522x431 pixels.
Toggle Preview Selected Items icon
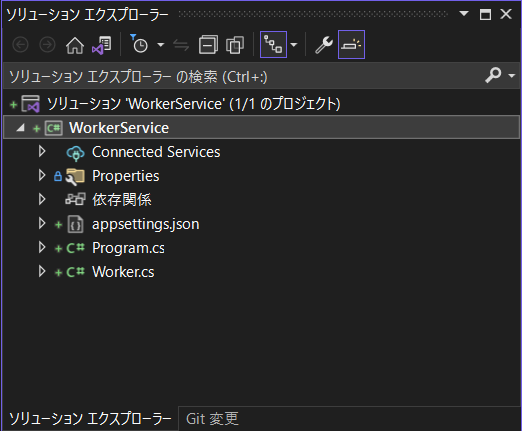pyautogui.click(x=351, y=45)
